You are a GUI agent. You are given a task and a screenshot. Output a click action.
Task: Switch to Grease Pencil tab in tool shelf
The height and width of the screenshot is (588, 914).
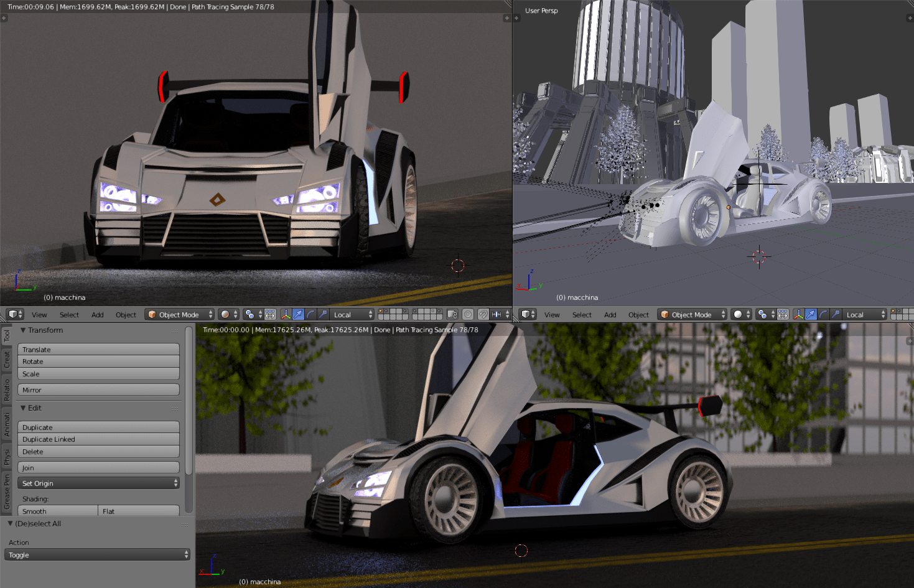coord(7,492)
